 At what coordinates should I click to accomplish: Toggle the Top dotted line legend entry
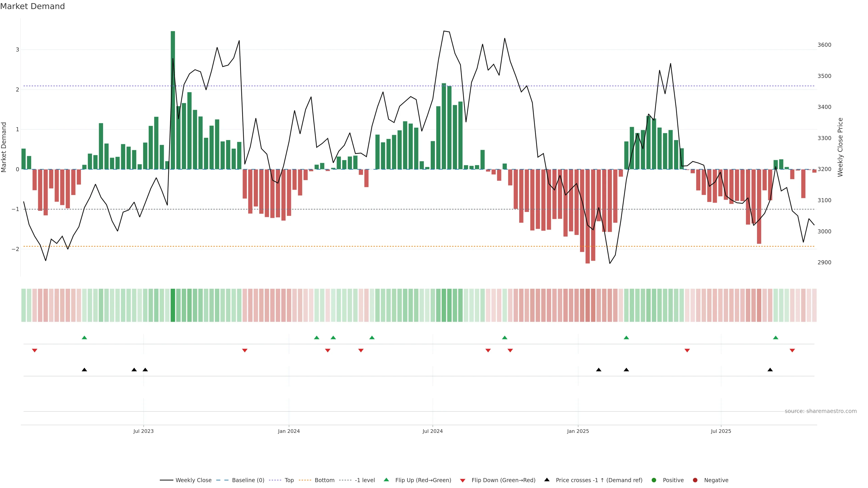[289, 480]
